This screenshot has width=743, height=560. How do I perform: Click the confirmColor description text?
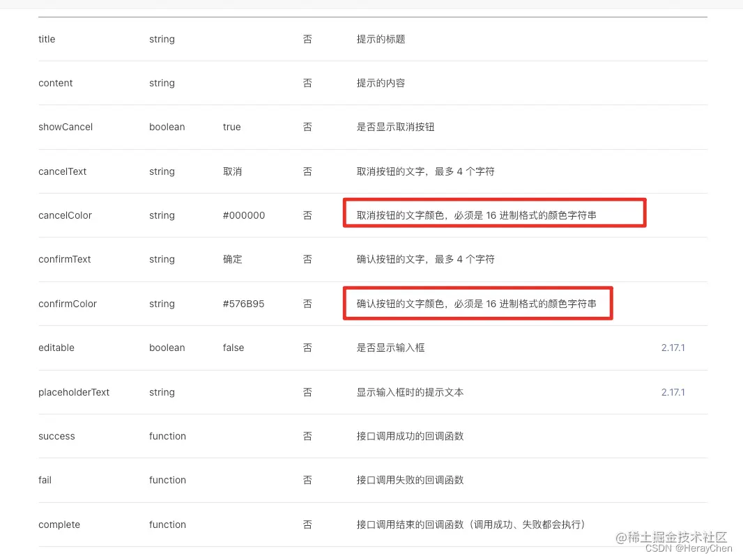[x=476, y=304]
